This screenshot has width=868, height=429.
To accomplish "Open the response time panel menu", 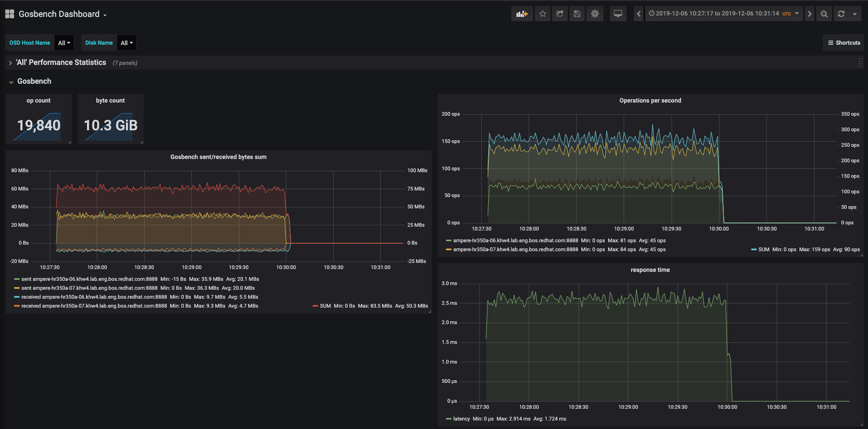I will [650, 270].
